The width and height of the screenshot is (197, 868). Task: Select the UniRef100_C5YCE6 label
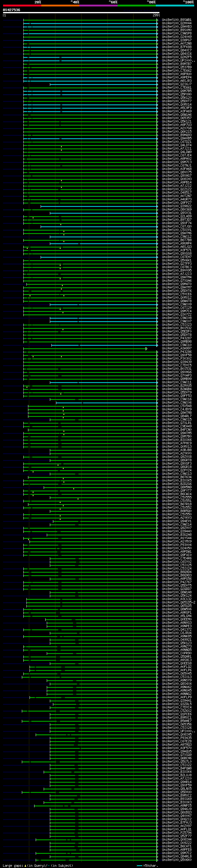176,294
